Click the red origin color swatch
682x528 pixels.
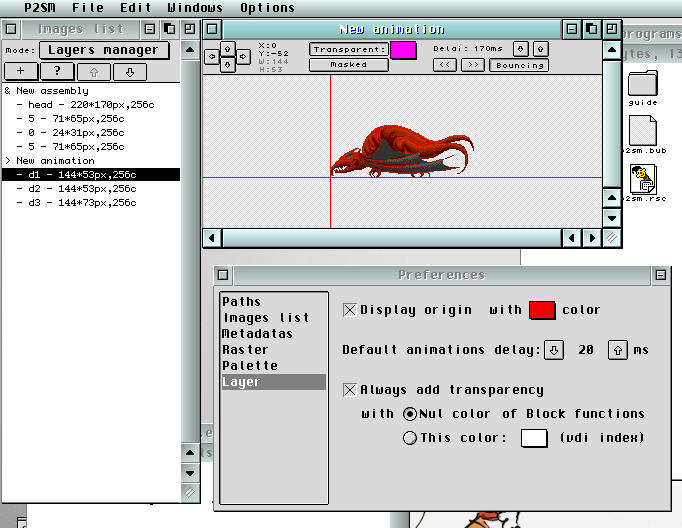[542, 310]
